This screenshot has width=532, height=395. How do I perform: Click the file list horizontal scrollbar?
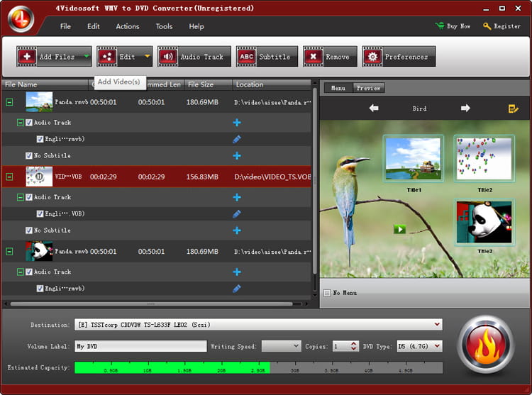pyautogui.click(x=151, y=304)
